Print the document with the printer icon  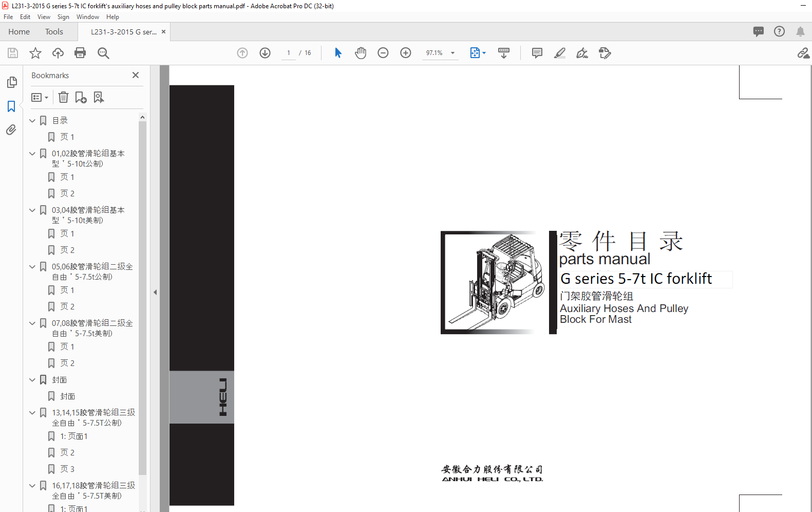(x=80, y=53)
